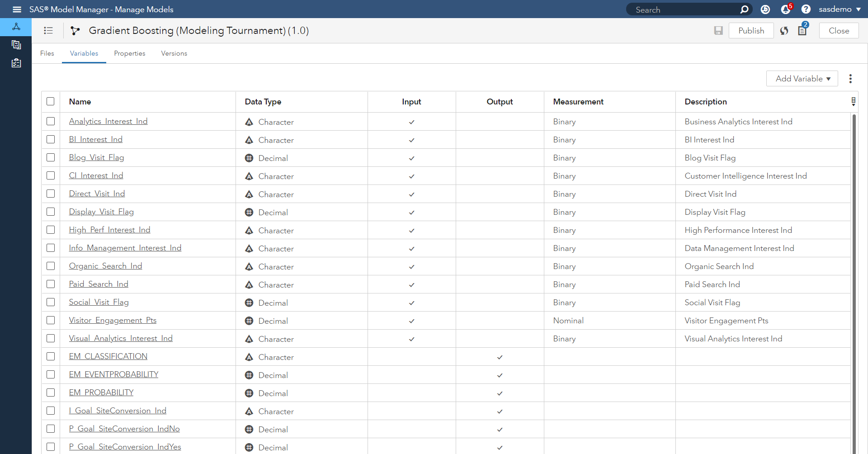Open the search magnifier in the top bar
The image size is (868, 454).
745,9
